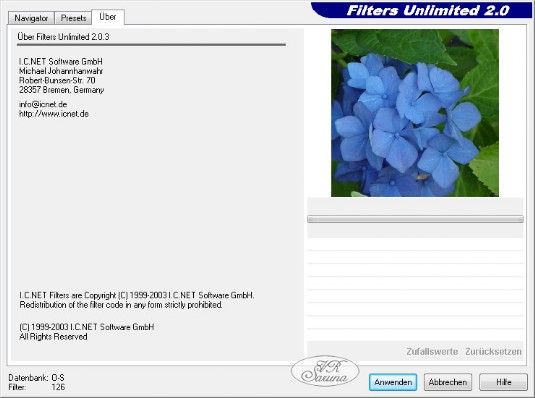This screenshot has height=398, width=535.
Task: Click the info@icnet.de email address
Action: coord(43,104)
